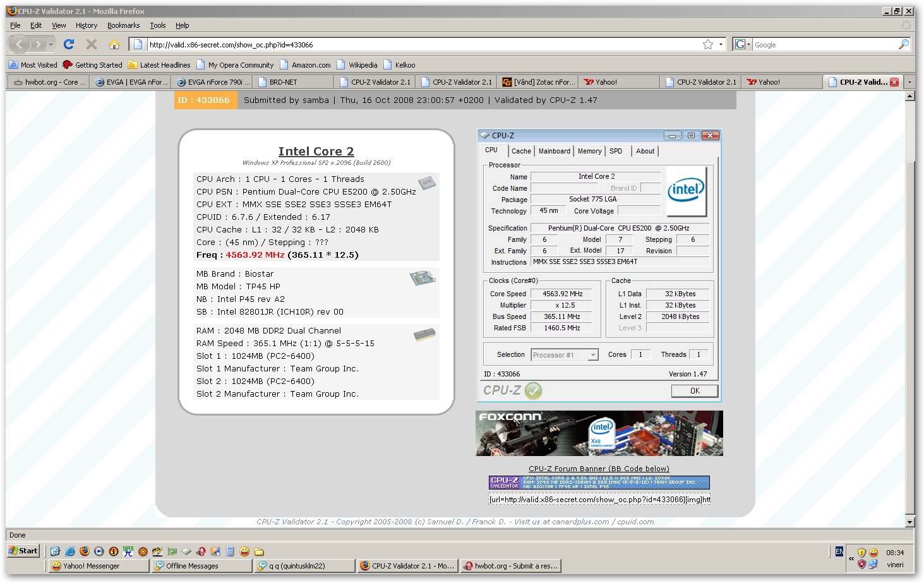Open the calculator quick launch icon
Image resolution: width=924 pixels, height=583 pixels.
[x=230, y=551]
